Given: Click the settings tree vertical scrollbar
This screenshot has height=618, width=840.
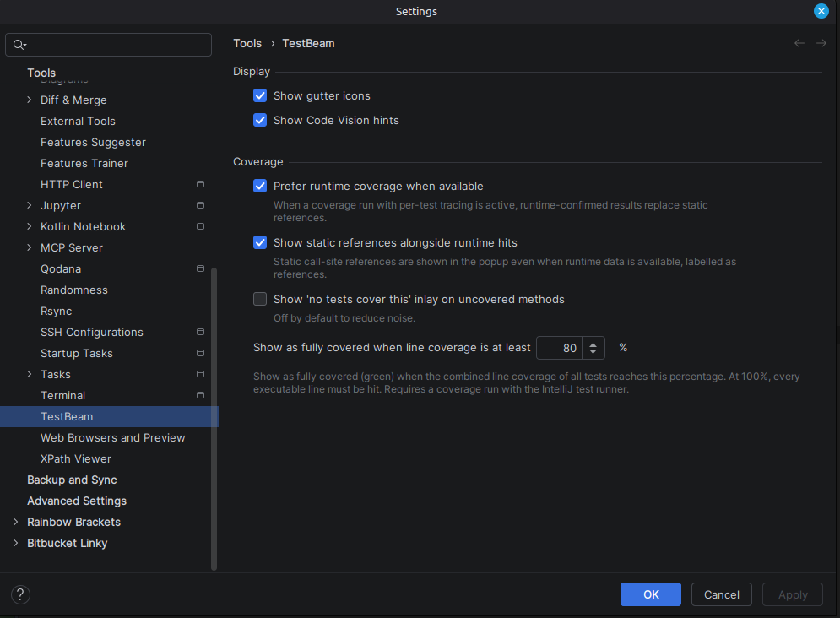Looking at the screenshot, I should [x=214, y=419].
